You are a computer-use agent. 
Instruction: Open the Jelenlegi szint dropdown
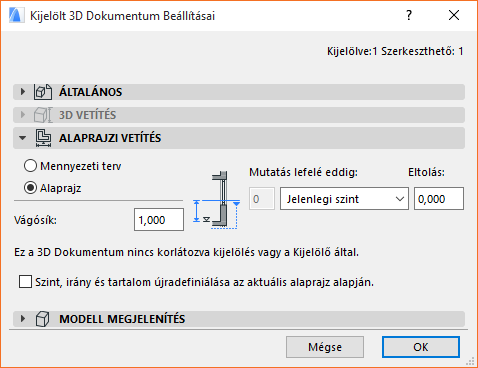[344, 199]
